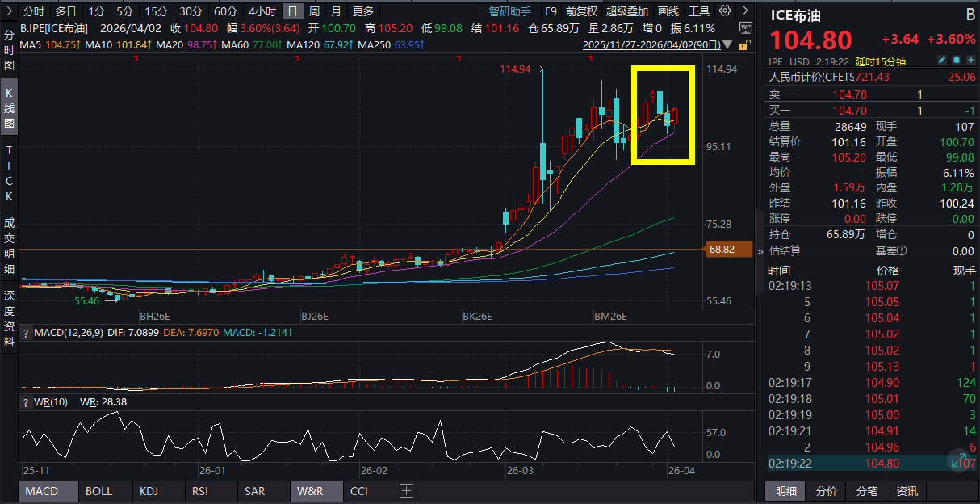Click the 基差 info icon

click(903, 250)
